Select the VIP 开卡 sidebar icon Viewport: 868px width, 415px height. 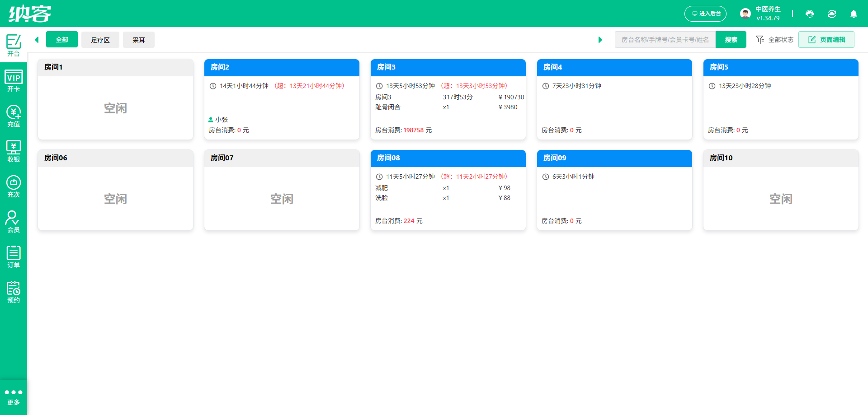14,81
